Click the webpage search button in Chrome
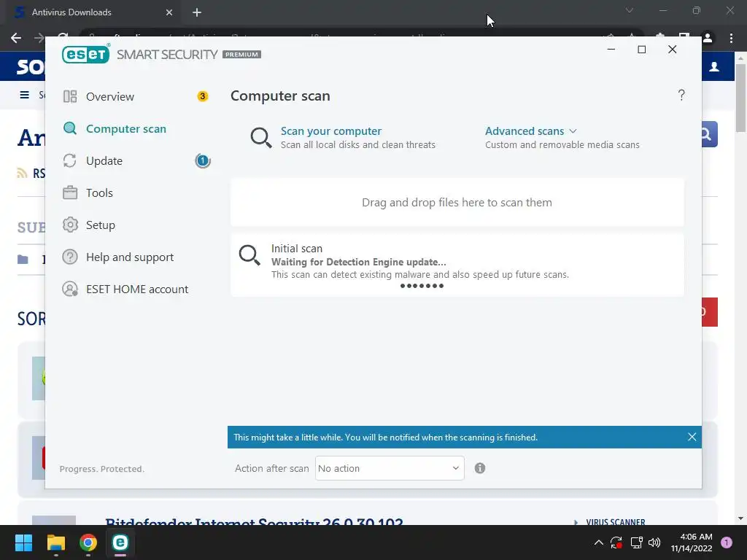 (x=709, y=134)
